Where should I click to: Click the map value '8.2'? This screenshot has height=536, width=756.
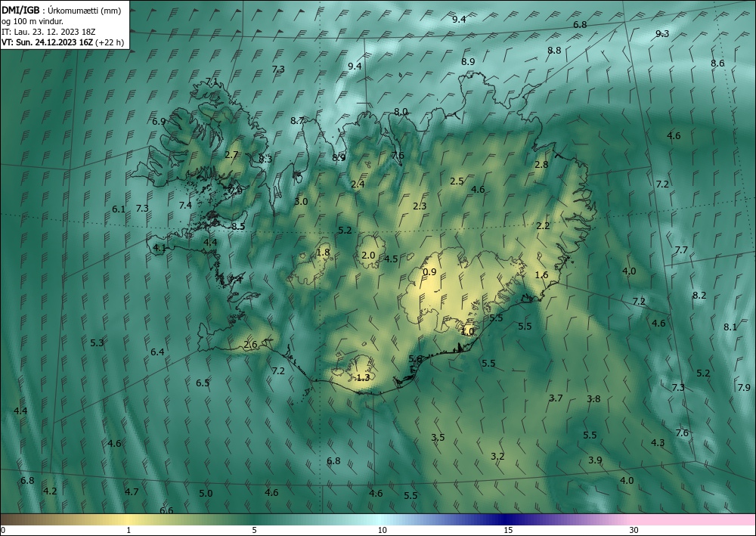click(x=699, y=296)
